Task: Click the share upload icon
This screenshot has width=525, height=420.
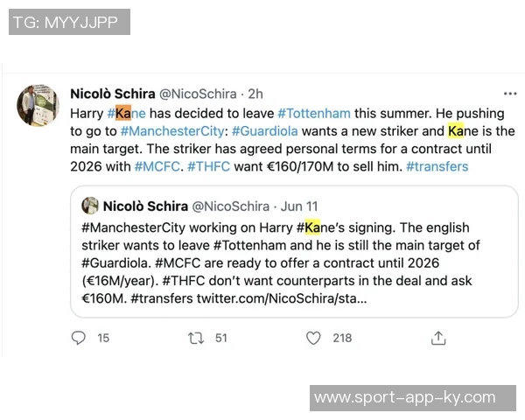Action: pyautogui.click(x=438, y=338)
